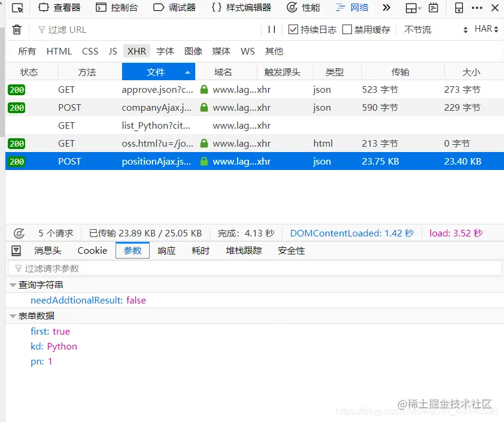Screen dimensions: 504x422
Task: Uncheck the 持续日志 (persist logs) checkbox
Action: tap(293, 29)
